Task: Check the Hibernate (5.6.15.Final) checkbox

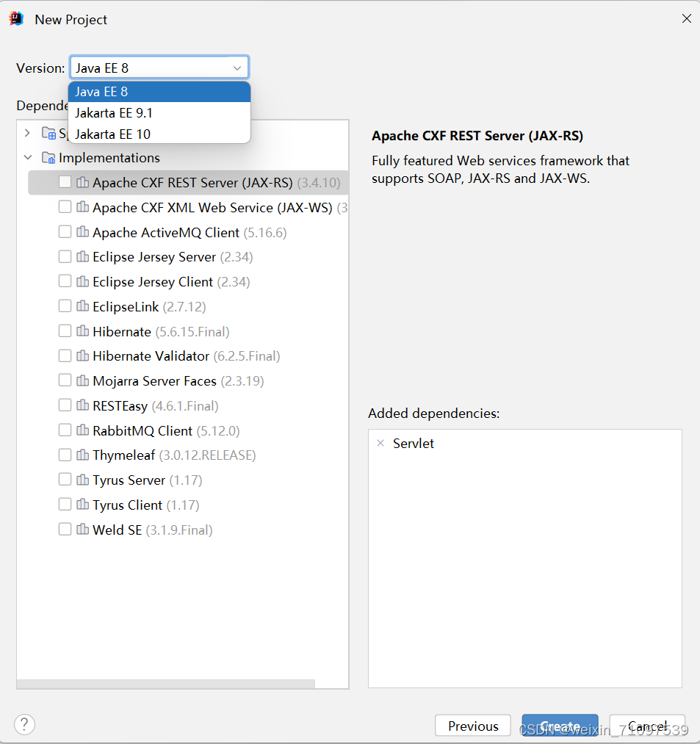Action: (x=65, y=331)
